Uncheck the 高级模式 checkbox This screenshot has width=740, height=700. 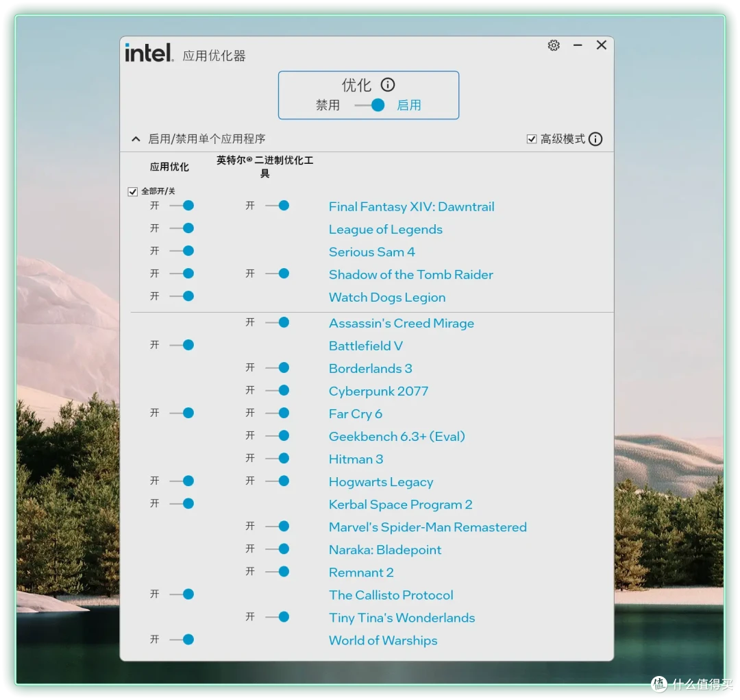pos(532,139)
